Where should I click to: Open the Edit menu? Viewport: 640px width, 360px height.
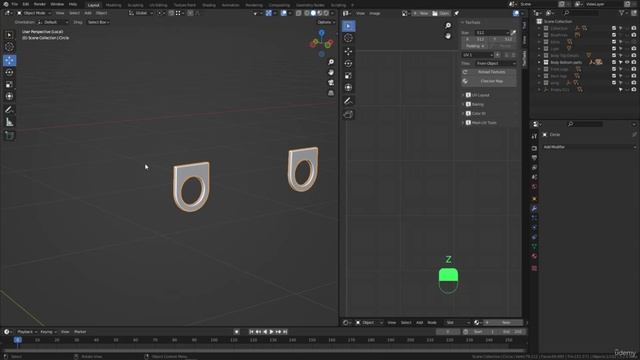point(26,4)
